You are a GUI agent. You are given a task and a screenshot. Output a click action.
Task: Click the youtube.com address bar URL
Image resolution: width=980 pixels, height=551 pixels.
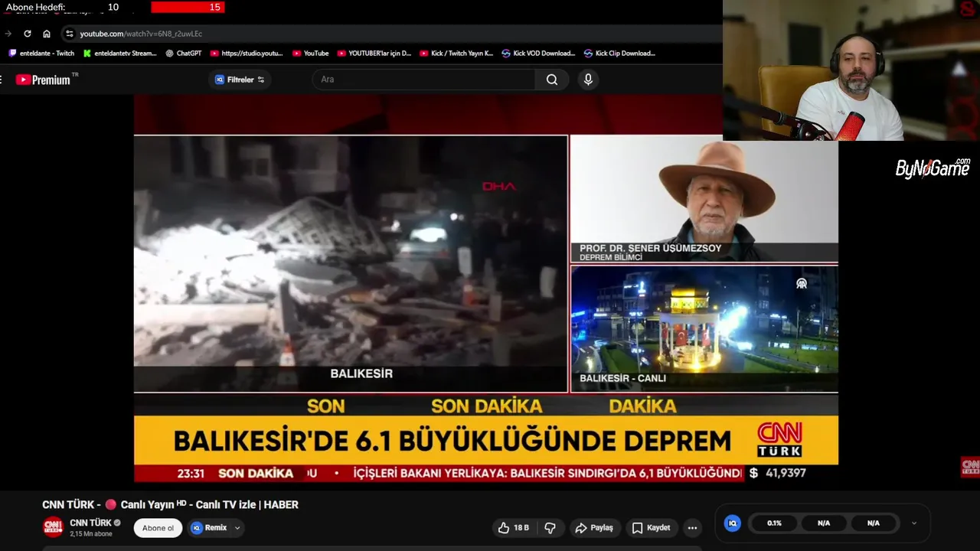(141, 34)
